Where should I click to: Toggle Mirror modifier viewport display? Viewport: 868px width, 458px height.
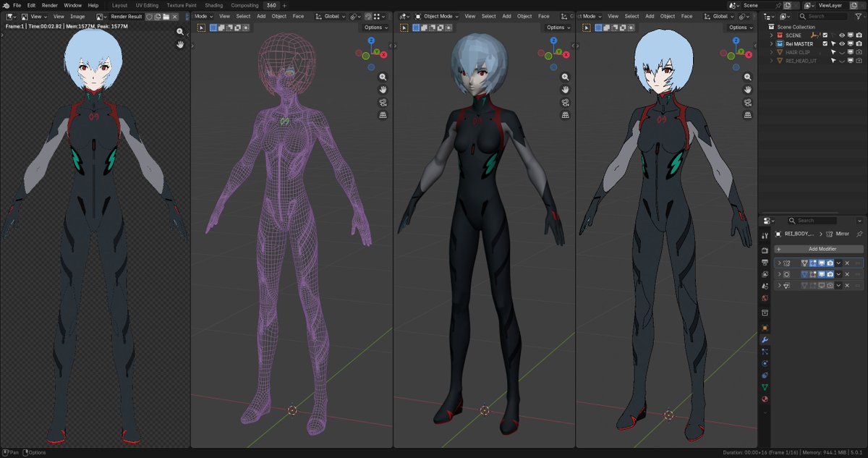[822, 263]
